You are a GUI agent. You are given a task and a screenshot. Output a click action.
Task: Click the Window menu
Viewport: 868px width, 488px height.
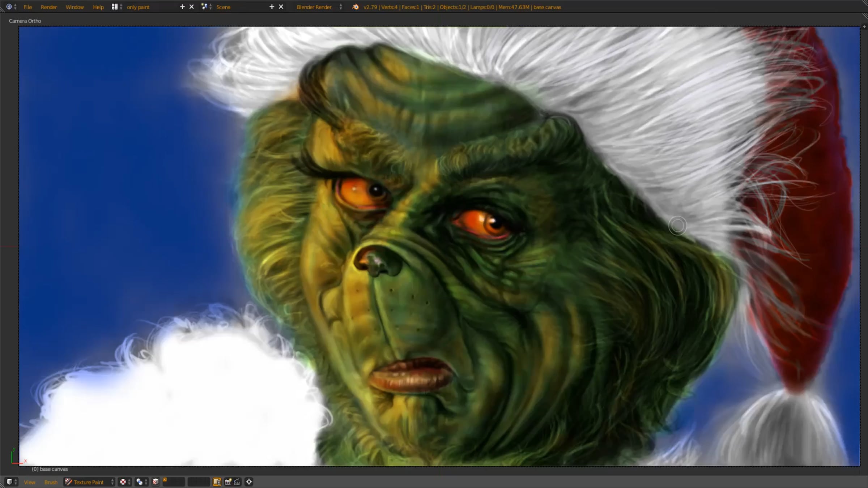point(75,7)
